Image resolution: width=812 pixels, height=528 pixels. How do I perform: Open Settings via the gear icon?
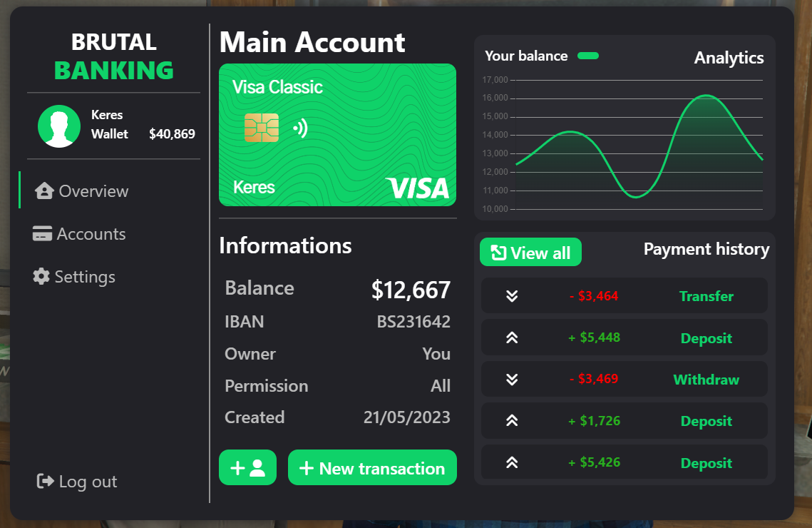(x=43, y=276)
